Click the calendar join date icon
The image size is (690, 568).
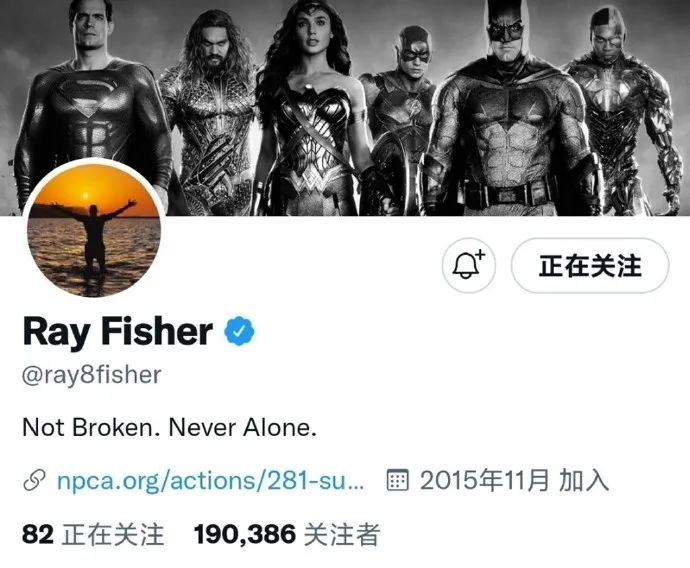[397, 480]
